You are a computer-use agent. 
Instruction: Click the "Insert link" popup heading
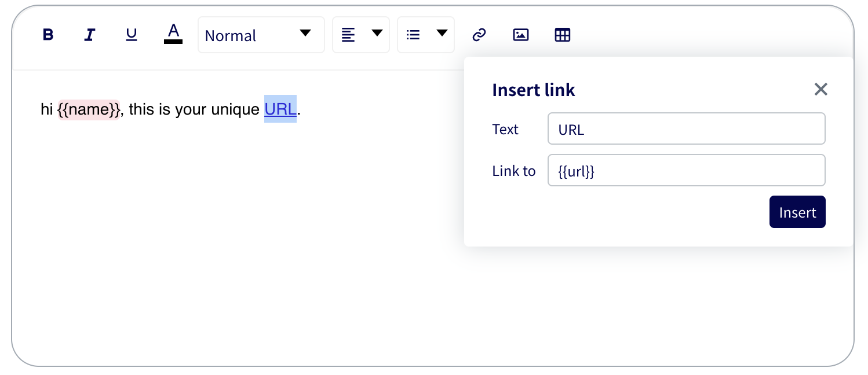point(533,90)
